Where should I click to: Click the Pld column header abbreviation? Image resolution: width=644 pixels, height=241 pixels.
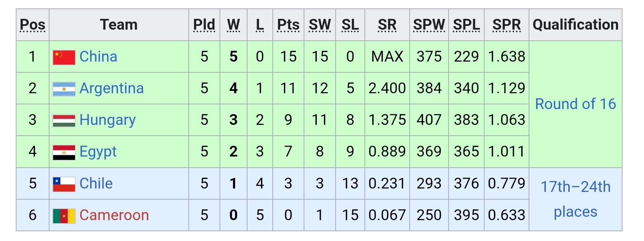tap(204, 25)
